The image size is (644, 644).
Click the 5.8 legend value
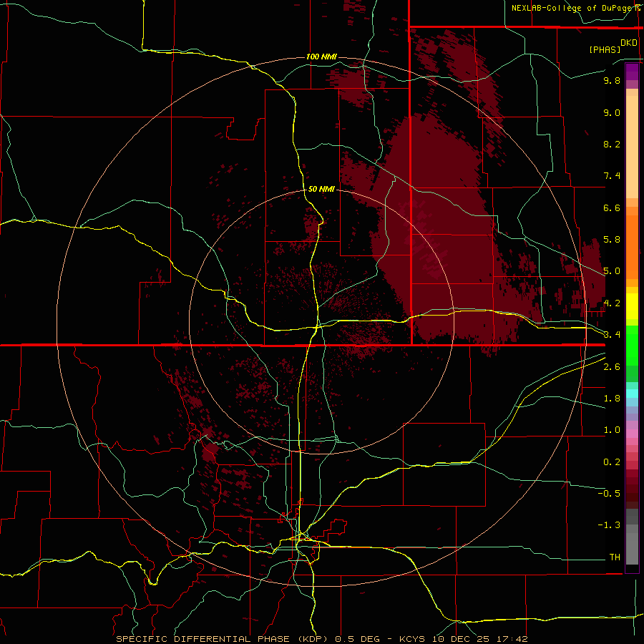(612, 240)
